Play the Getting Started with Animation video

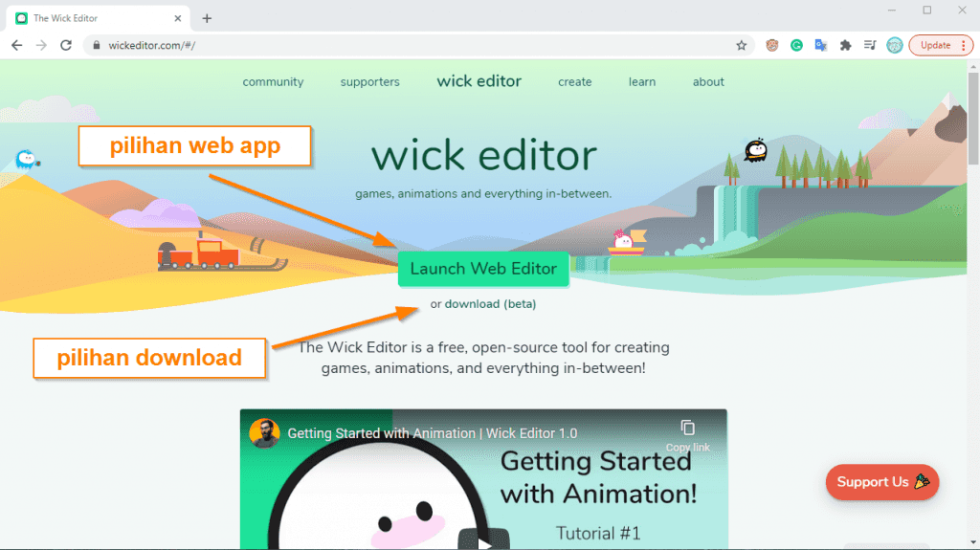click(483, 539)
